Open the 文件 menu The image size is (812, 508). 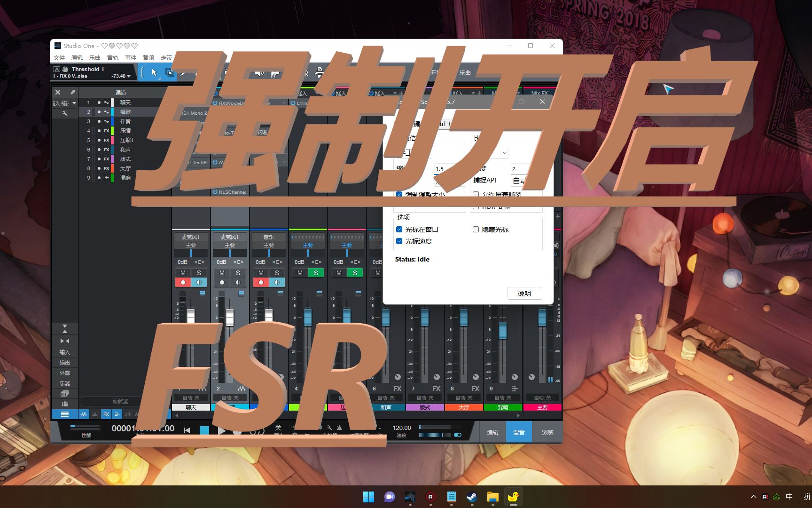(59, 57)
